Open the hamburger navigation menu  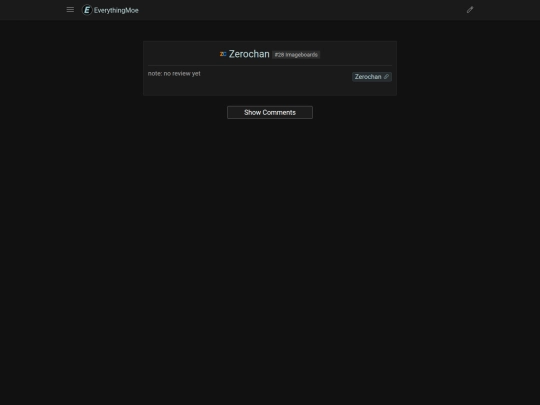coord(70,10)
